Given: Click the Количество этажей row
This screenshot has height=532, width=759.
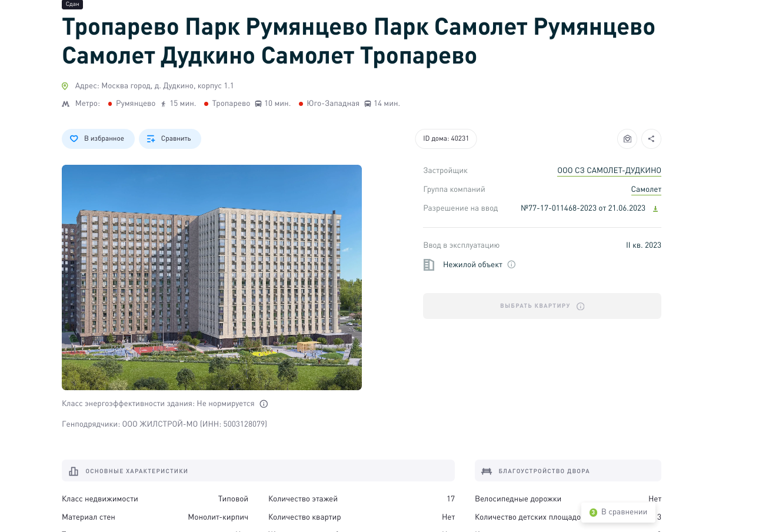Looking at the screenshot, I should coord(361,499).
